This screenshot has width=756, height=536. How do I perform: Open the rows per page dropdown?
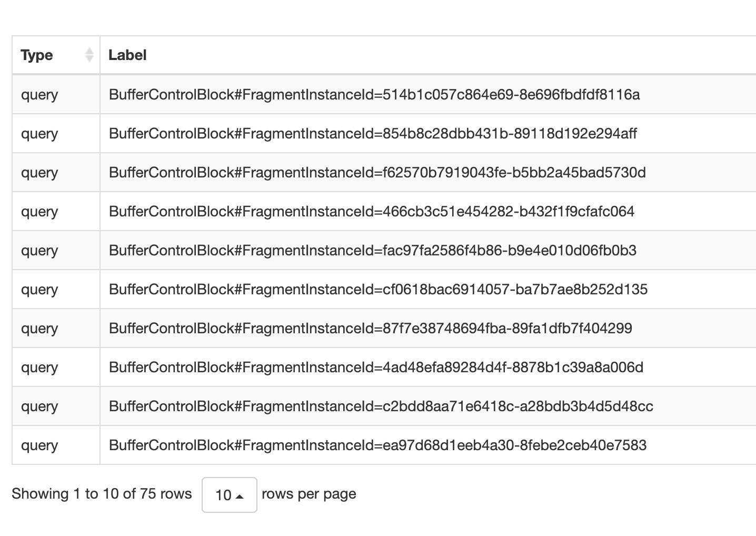tap(229, 494)
